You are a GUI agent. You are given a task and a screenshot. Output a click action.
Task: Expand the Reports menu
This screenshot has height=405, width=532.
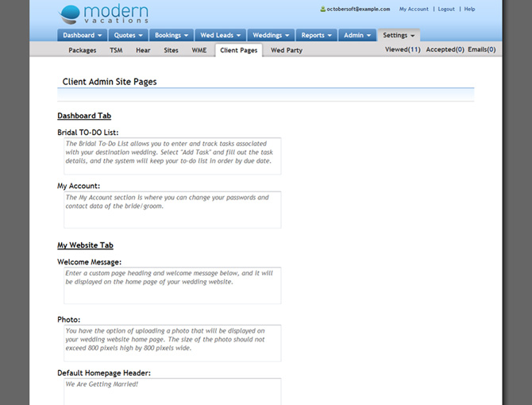tap(316, 35)
